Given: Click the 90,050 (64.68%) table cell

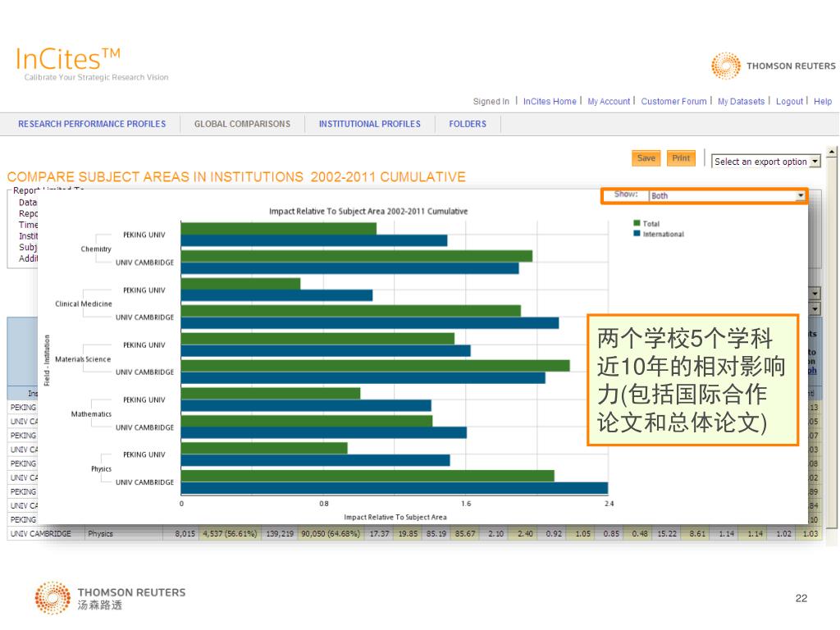Looking at the screenshot, I should pyautogui.click(x=331, y=533).
